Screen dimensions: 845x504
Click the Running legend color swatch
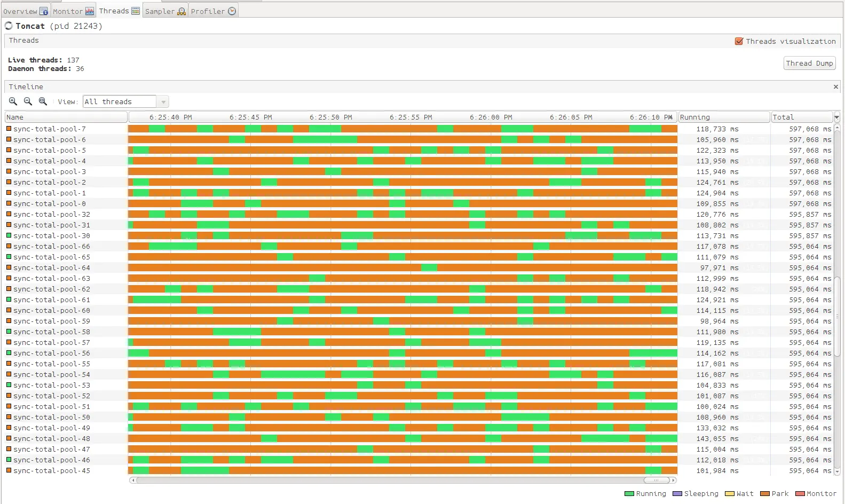629,493
